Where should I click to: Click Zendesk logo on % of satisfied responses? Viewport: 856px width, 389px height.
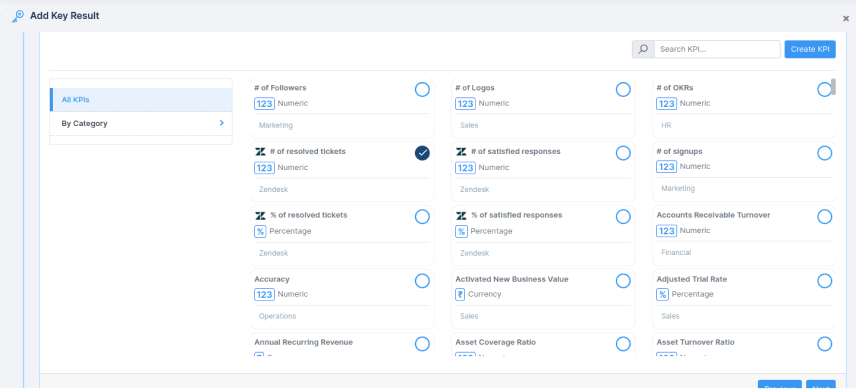click(461, 216)
